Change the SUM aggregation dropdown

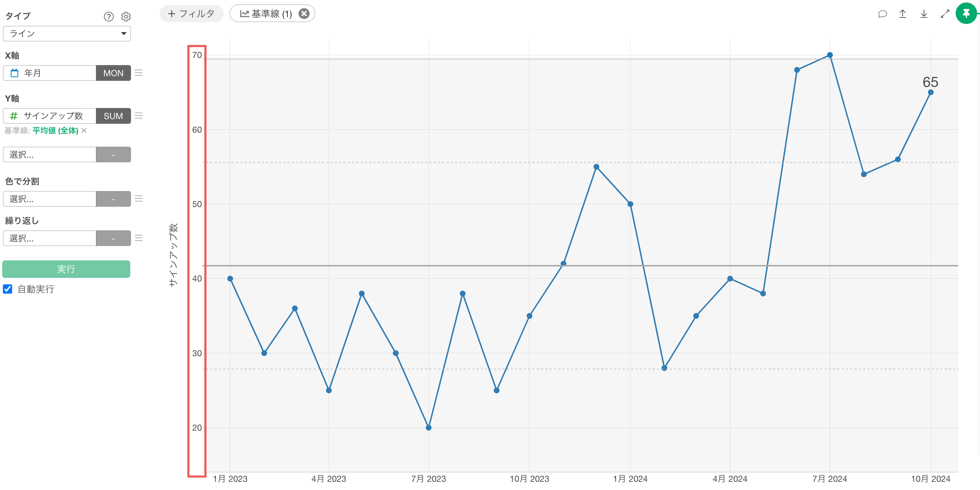(113, 116)
